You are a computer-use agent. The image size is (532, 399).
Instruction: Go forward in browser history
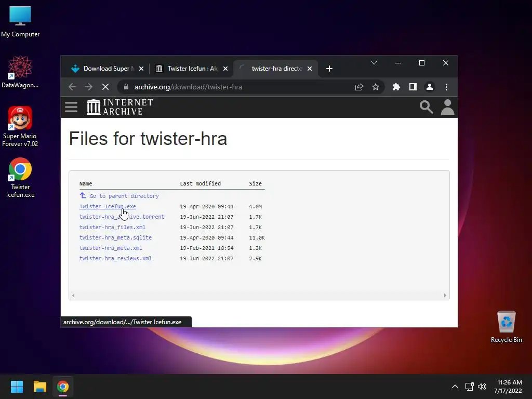(89, 87)
